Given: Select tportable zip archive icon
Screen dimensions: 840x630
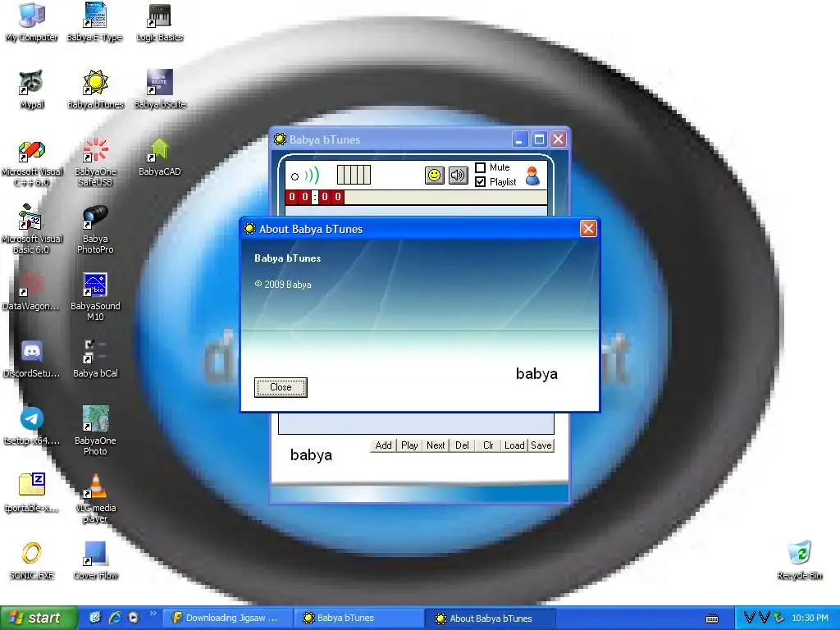Looking at the screenshot, I should [32, 493].
